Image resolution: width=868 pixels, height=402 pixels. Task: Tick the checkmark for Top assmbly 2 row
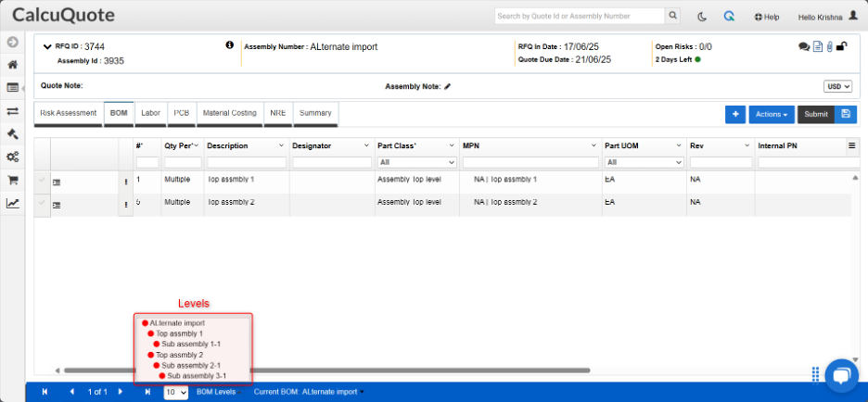point(42,202)
